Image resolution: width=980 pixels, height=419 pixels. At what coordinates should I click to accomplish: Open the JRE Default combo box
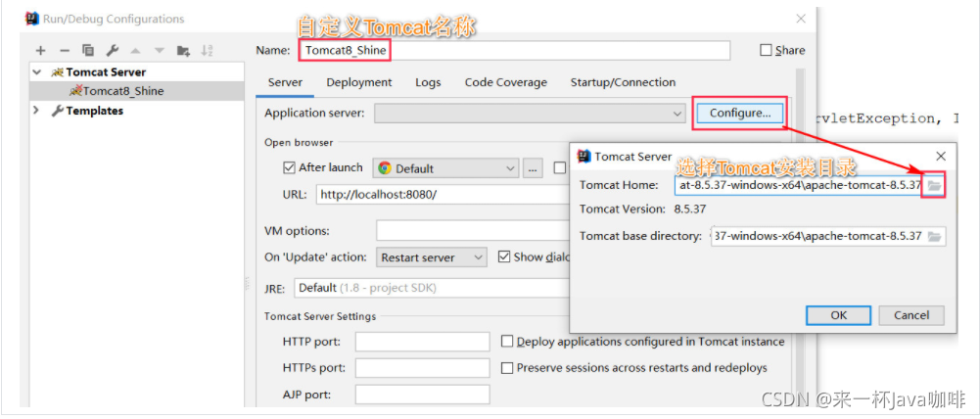click(x=431, y=288)
